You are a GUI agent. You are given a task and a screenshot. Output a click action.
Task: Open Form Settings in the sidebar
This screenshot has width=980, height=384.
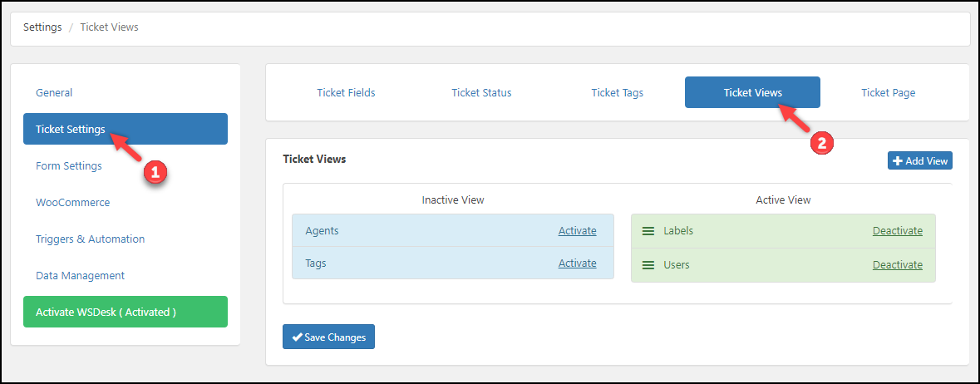(x=69, y=166)
